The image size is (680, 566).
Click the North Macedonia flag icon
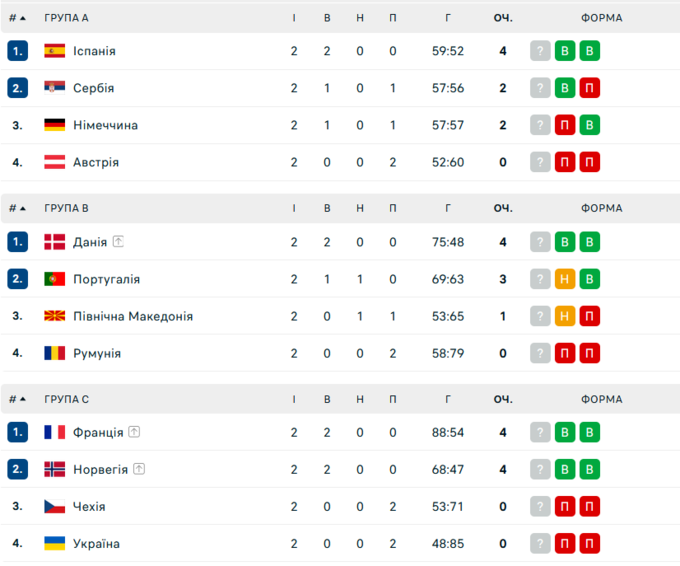[55, 316]
